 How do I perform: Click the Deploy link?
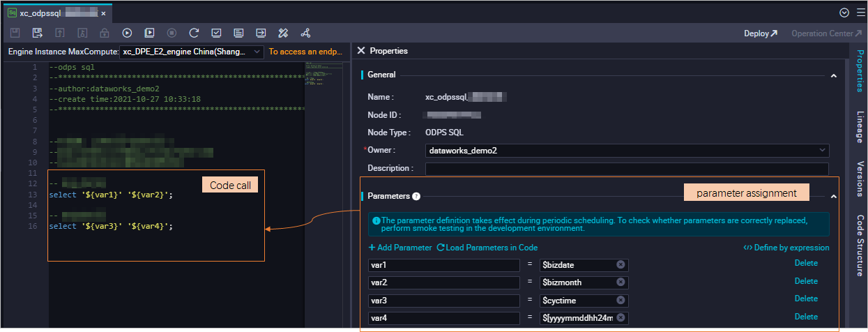pyautogui.click(x=761, y=33)
